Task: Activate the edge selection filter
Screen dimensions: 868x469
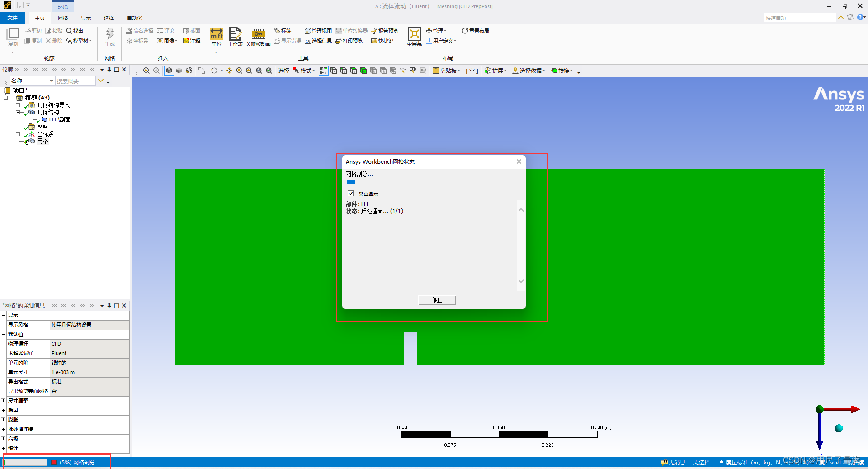Action: tap(344, 71)
